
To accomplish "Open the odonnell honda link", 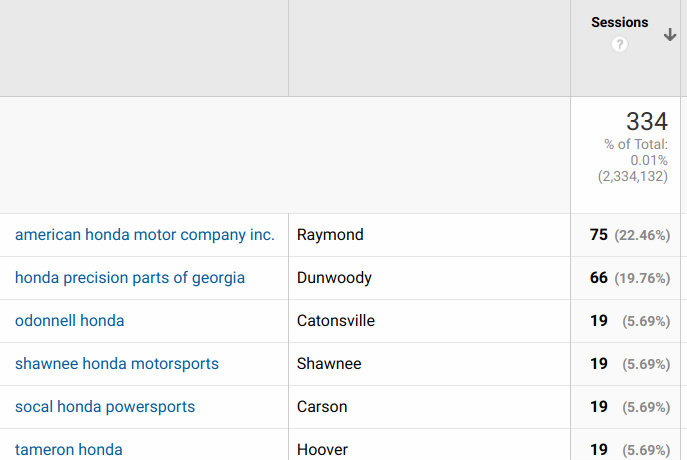I will tap(69, 321).
